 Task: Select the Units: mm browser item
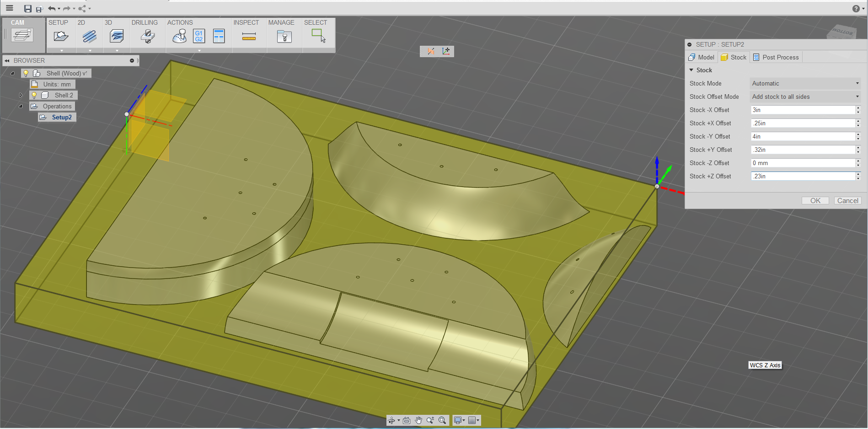[57, 84]
